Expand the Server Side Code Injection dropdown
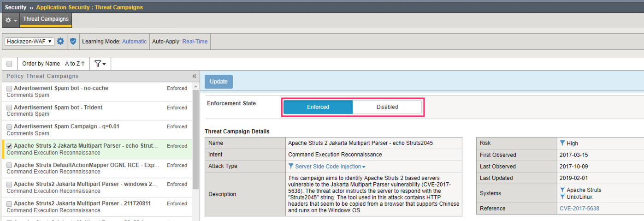Screen dimensions: 644x221 [364, 167]
